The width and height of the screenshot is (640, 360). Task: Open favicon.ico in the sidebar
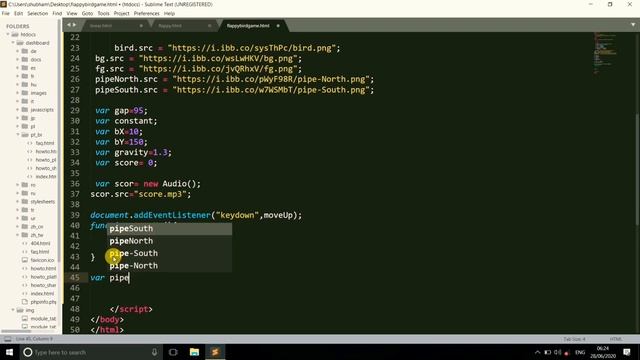click(x=42, y=260)
